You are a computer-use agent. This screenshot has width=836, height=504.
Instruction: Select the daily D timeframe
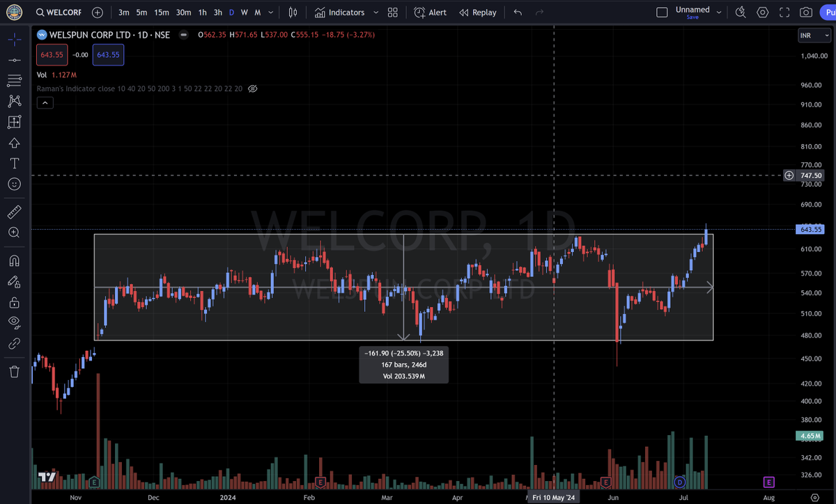coord(232,13)
